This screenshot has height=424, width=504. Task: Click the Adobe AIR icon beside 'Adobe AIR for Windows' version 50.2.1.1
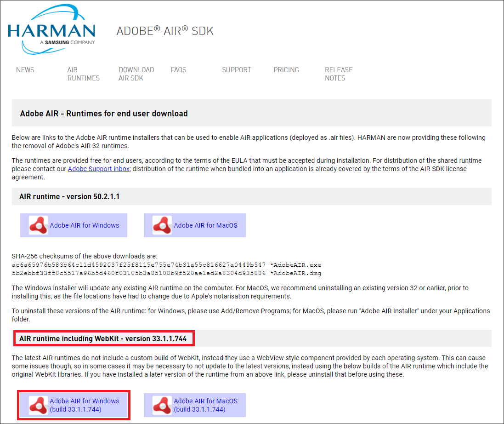click(38, 225)
